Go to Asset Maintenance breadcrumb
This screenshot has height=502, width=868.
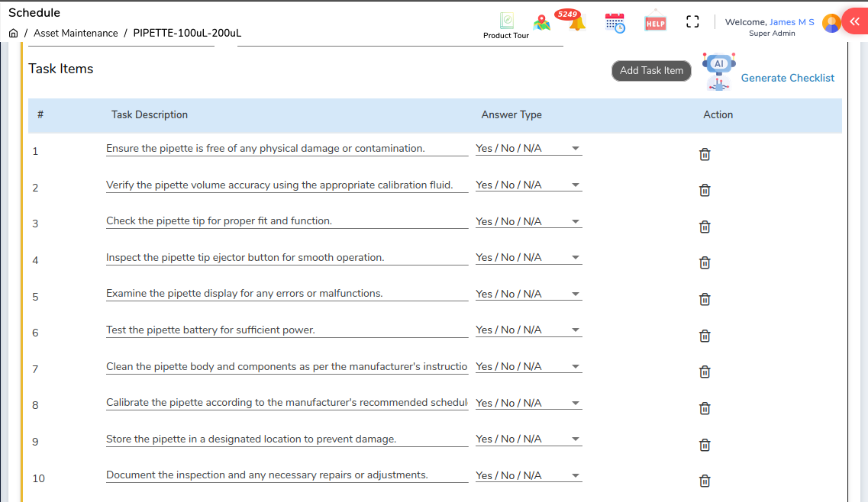[76, 34]
